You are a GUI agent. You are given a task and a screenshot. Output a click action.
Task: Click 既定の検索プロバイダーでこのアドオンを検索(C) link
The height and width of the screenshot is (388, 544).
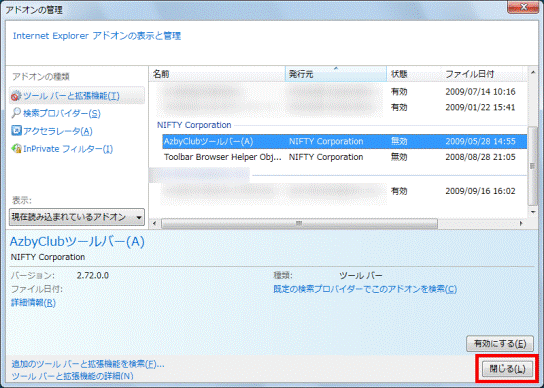pos(365,289)
